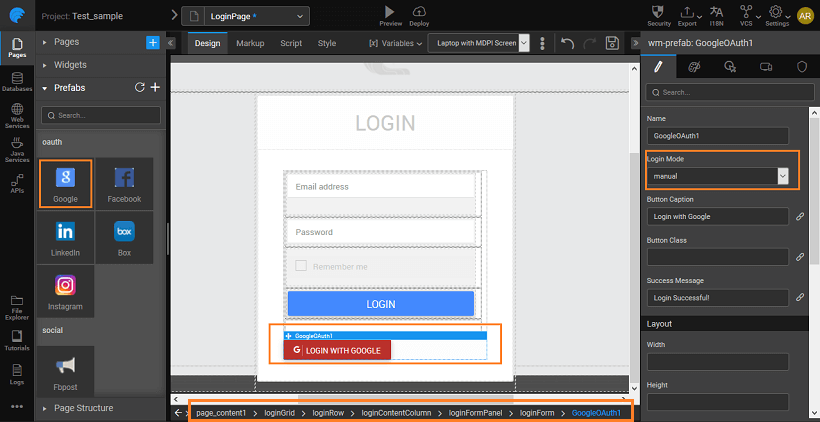Open the Login Mode dropdown
Screen dimensions: 820x422
coord(720,176)
